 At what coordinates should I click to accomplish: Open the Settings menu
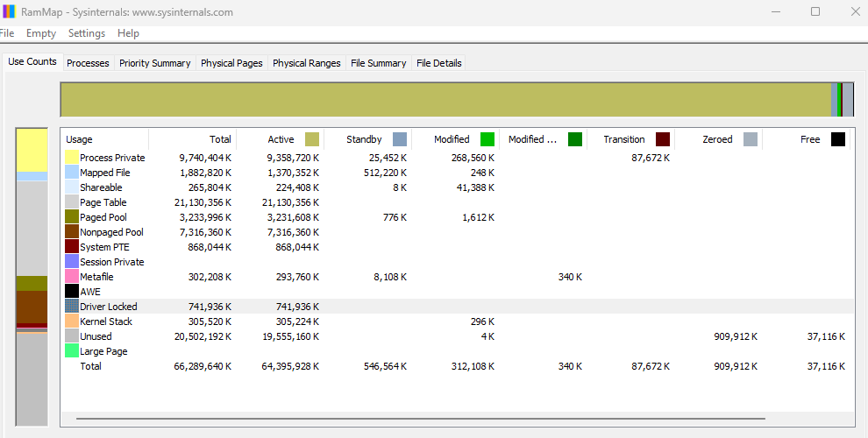pyautogui.click(x=87, y=33)
